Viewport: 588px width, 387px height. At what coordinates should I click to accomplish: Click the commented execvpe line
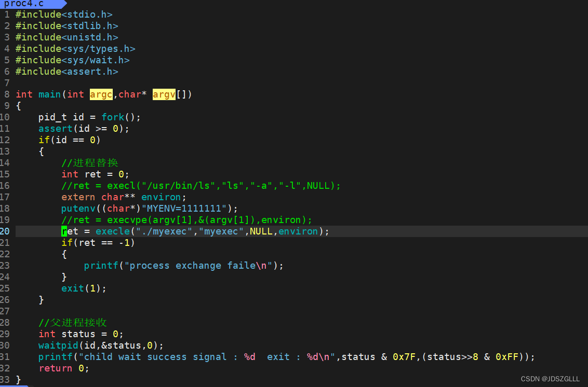tap(187, 220)
